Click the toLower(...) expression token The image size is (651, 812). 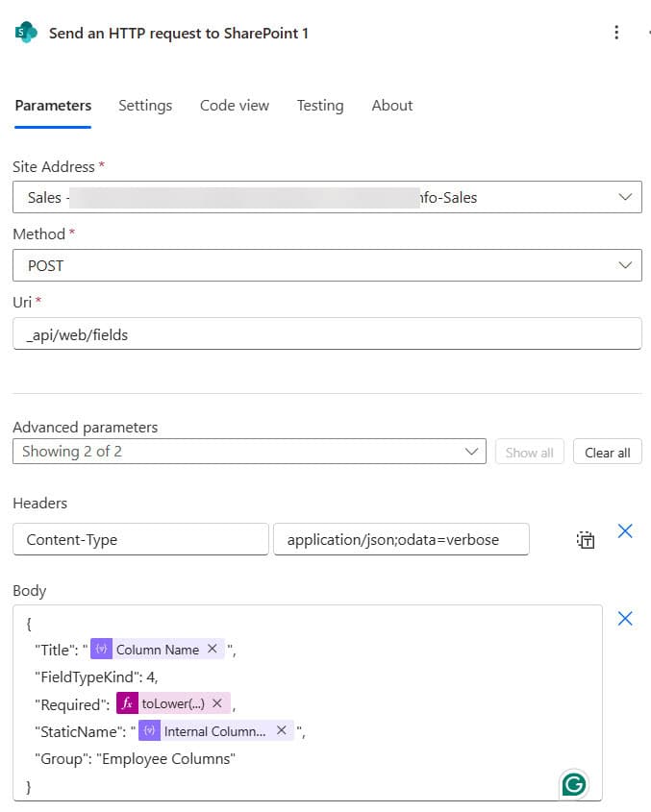(x=173, y=703)
